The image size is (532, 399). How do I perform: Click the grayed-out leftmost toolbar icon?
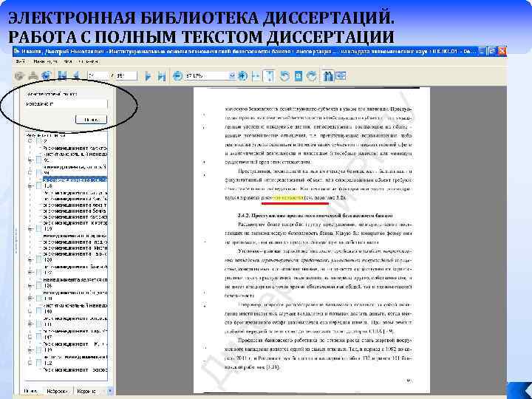coord(19,75)
